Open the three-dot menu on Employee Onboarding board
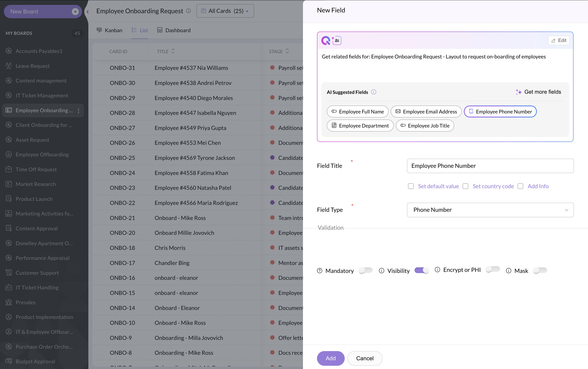 point(79,111)
